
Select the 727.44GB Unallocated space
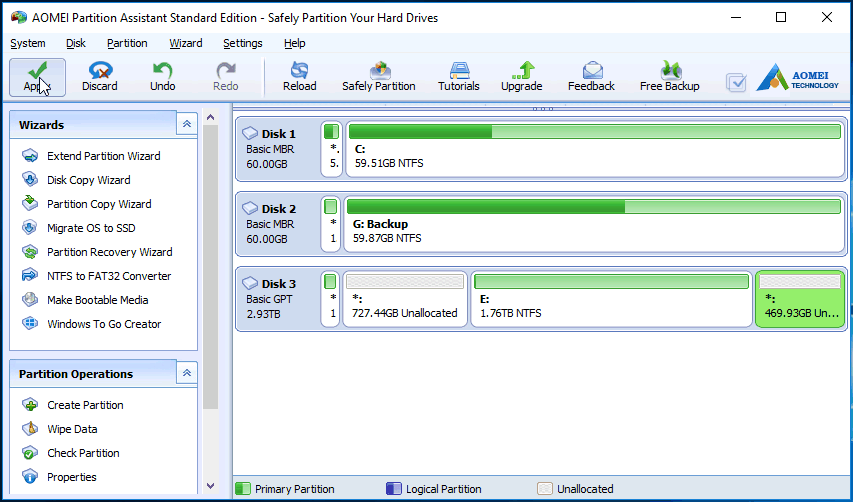[x=405, y=299]
